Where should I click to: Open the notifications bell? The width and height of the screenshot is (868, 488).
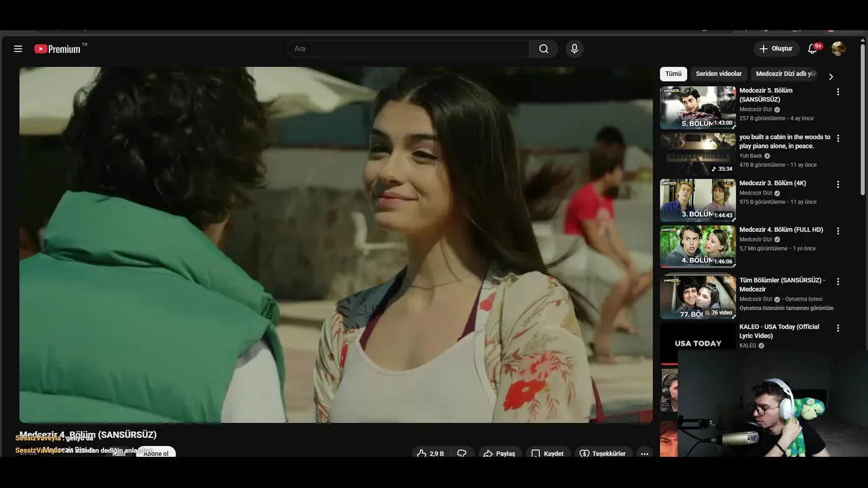point(812,49)
